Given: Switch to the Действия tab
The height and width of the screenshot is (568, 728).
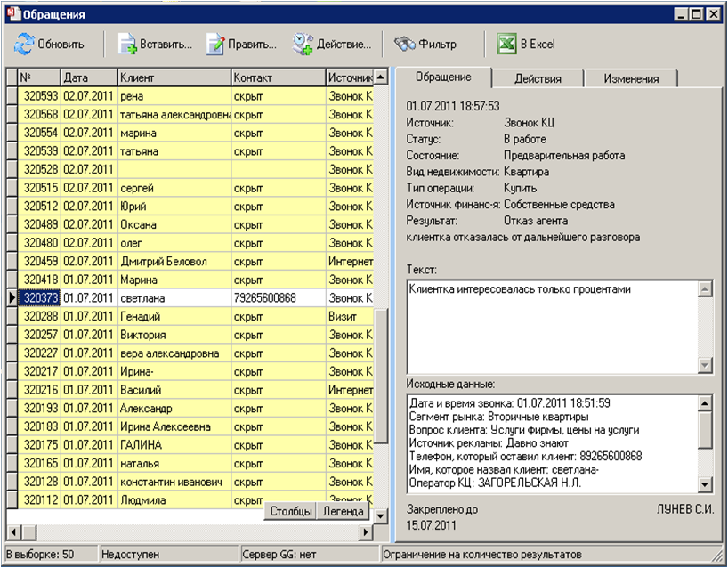Looking at the screenshot, I should point(538,79).
